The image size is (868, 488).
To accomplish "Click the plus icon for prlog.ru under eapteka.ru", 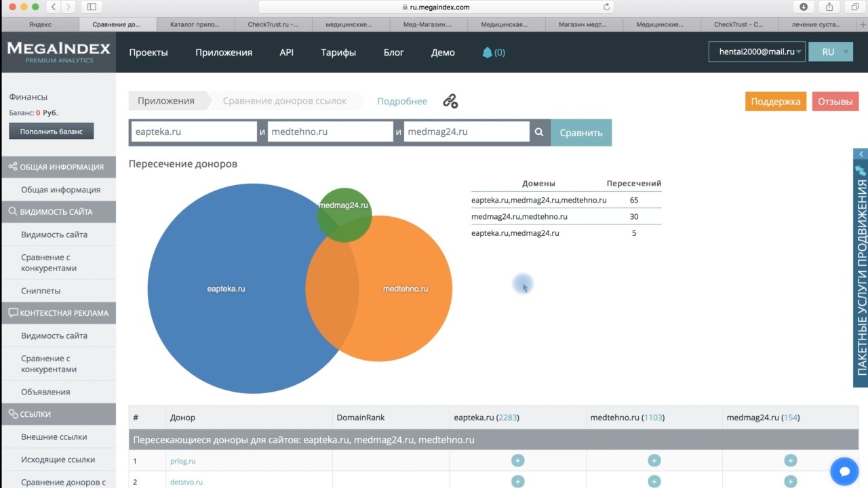I will [x=517, y=461].
